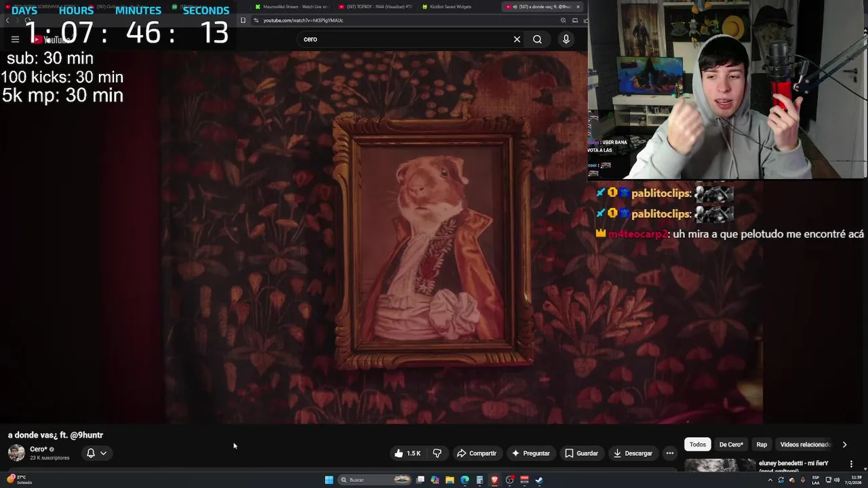This screenshot has width=868, height=488.
Task: Open the Windows Start button
Action: (329, 480)
